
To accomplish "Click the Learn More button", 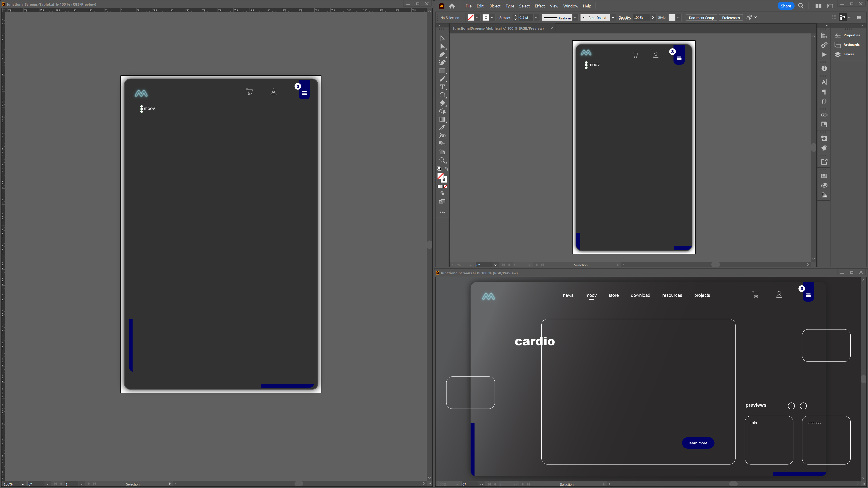I will (698, 443).
